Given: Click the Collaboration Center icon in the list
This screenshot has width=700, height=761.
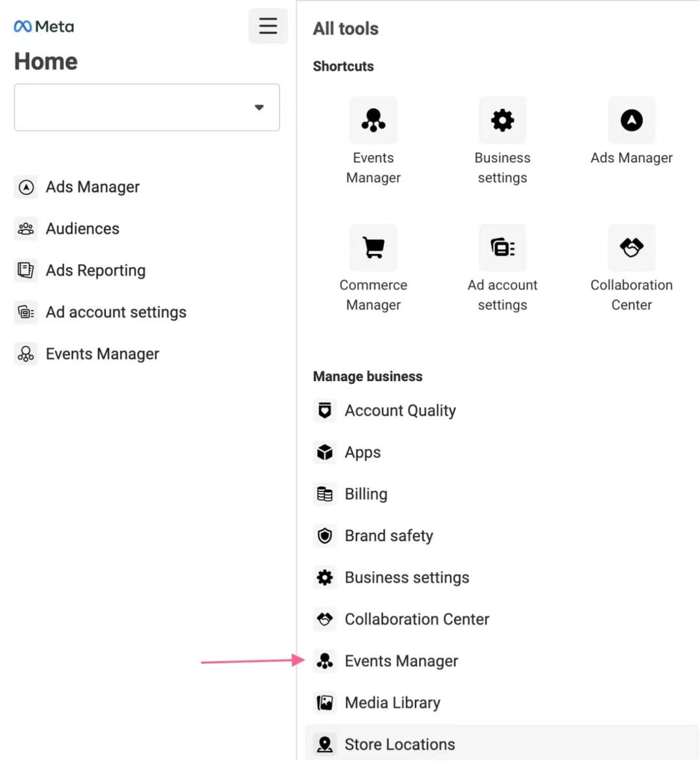Looking at the screenshot, I should click(x=325, y=619).
